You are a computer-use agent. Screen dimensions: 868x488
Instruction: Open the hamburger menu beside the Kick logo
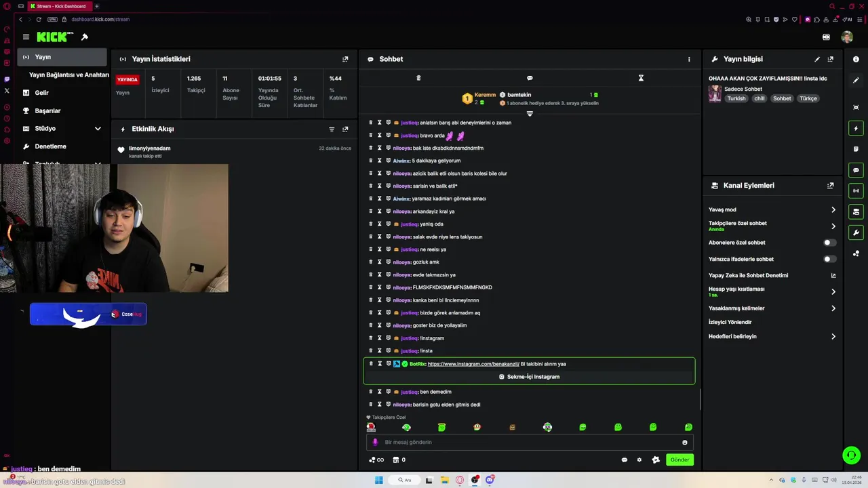(26, 37)
